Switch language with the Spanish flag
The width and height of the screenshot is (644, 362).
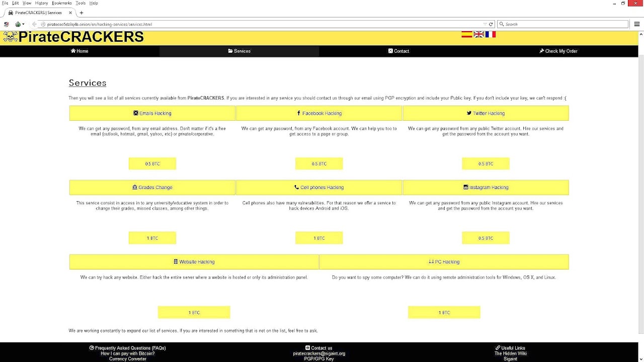(x=467, y=34)
